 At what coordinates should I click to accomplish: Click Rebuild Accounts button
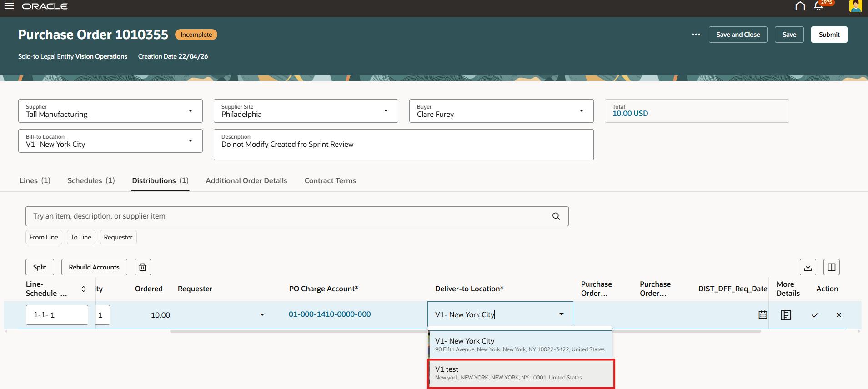point(94,267)
